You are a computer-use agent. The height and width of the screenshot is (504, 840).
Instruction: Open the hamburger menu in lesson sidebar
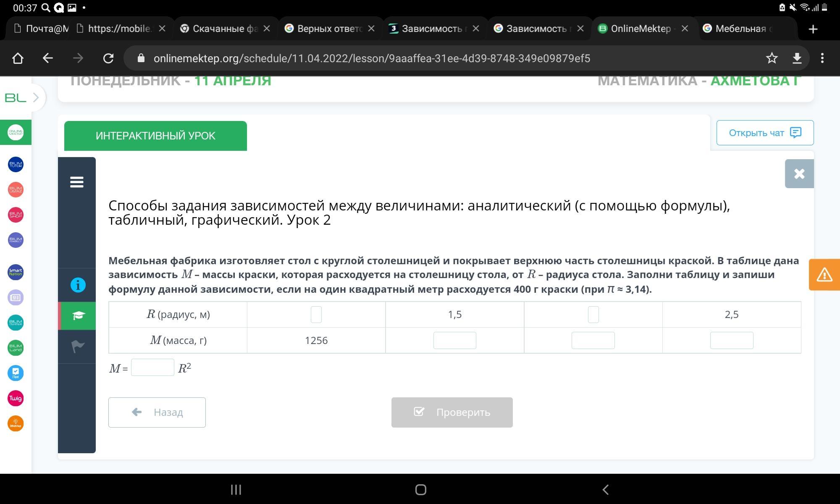click(77, 182)
